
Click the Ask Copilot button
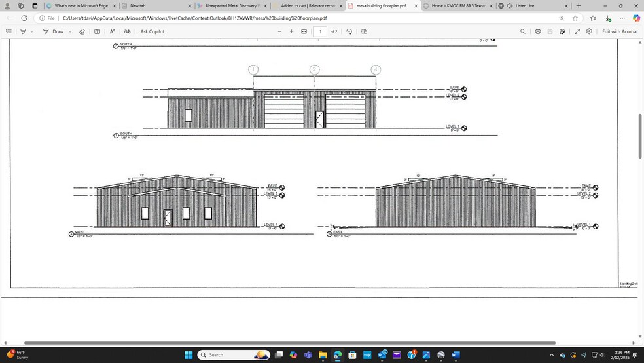[152, 31]
